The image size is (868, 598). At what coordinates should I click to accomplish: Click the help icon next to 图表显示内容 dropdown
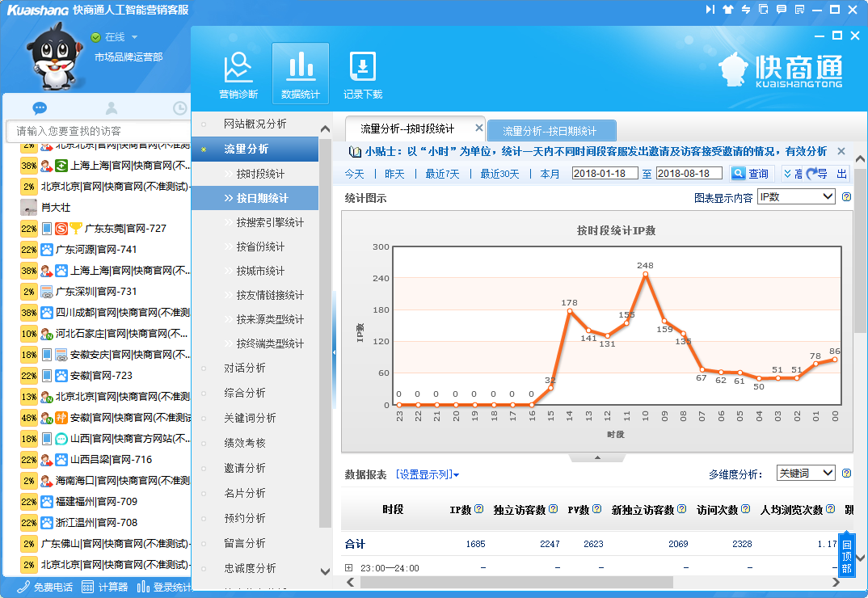pos(846,196)
